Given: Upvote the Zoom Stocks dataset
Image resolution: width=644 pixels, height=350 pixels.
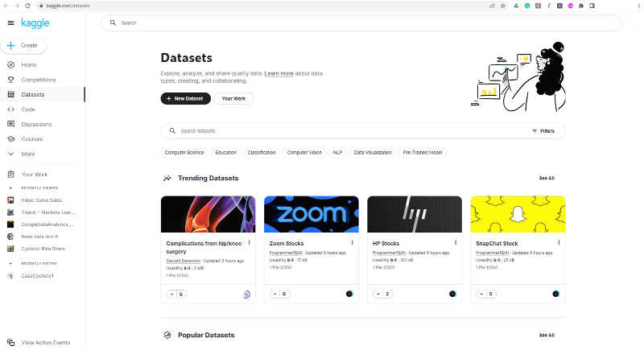Looking at the screenshot, I should point(275,294).
